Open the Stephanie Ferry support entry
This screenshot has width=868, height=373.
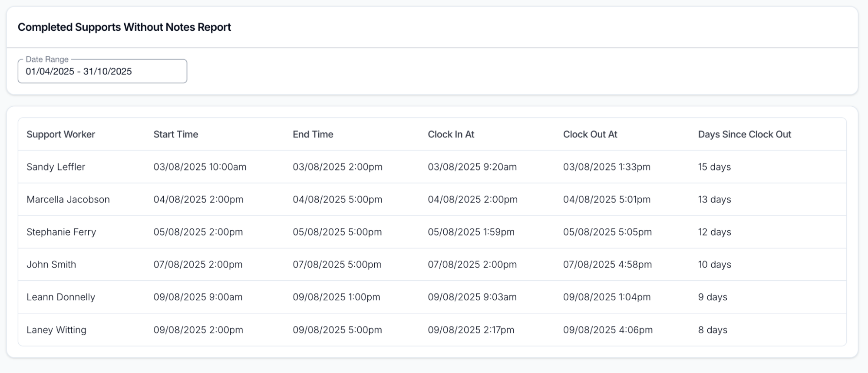[x=61, y=232]
